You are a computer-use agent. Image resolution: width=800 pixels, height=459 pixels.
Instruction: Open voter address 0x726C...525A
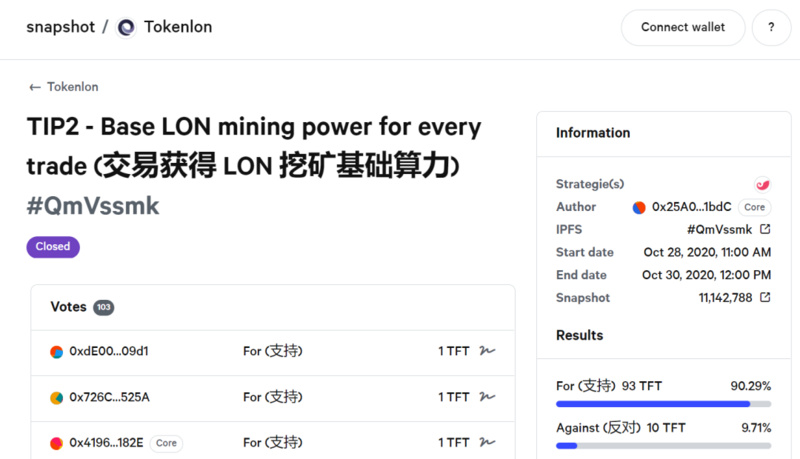click(x=109, y=397)
